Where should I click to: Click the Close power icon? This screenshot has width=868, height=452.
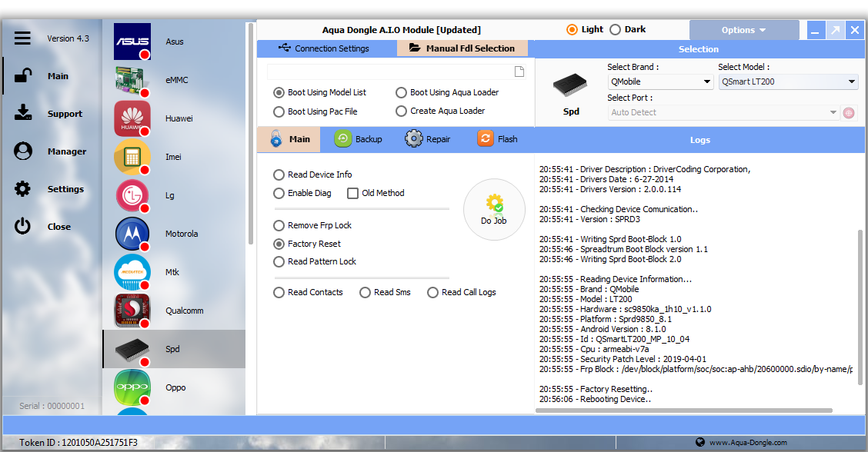[x=22, y=226]
